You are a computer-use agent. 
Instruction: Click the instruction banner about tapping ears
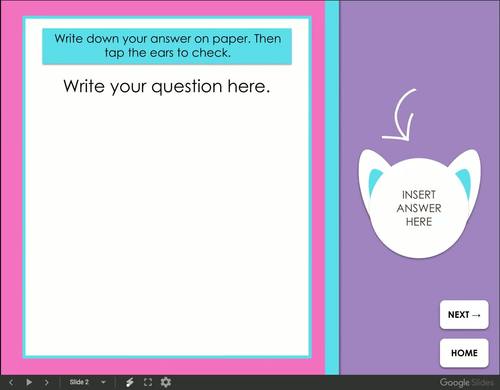point(167,46)
